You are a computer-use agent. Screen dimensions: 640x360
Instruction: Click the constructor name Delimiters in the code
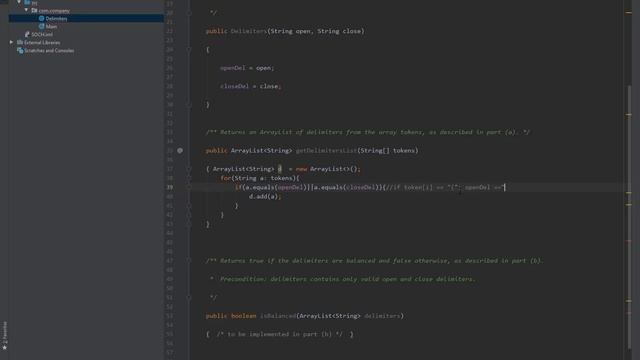tap(249, 31)
